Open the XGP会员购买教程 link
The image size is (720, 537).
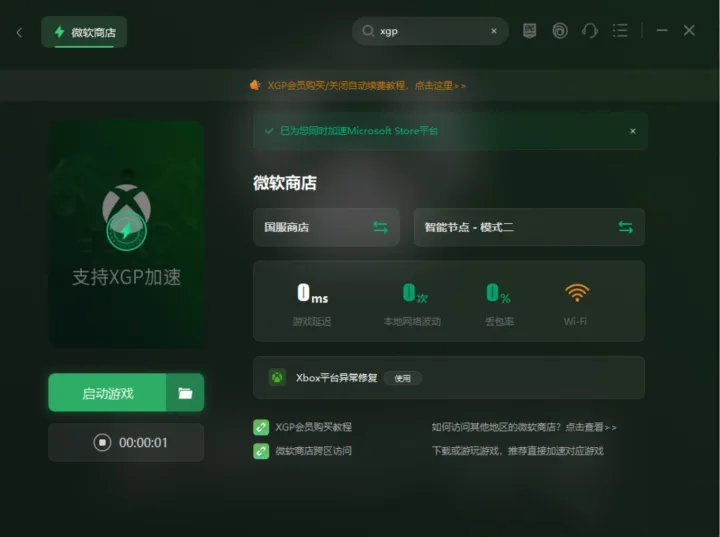tap(313, 427)
